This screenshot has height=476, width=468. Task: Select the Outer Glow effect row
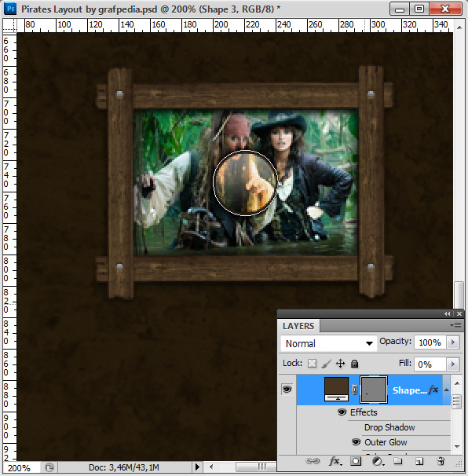(x=386, y=442)
